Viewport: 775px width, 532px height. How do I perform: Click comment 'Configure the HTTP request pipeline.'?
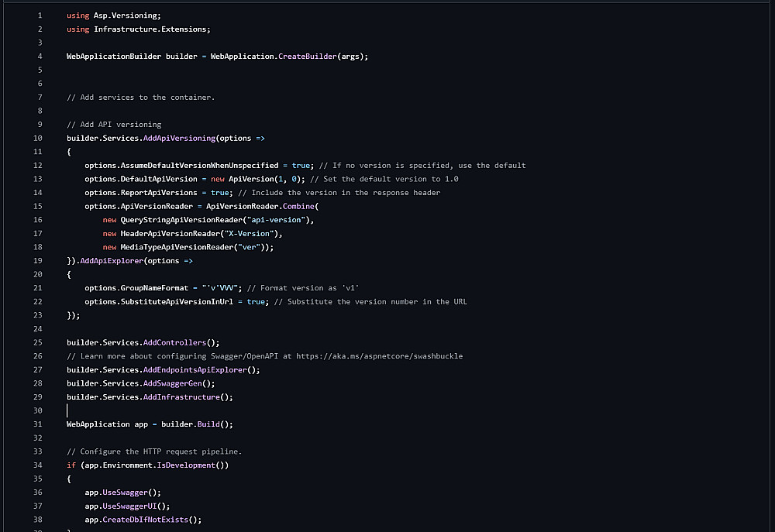click(x=154, y=451)
